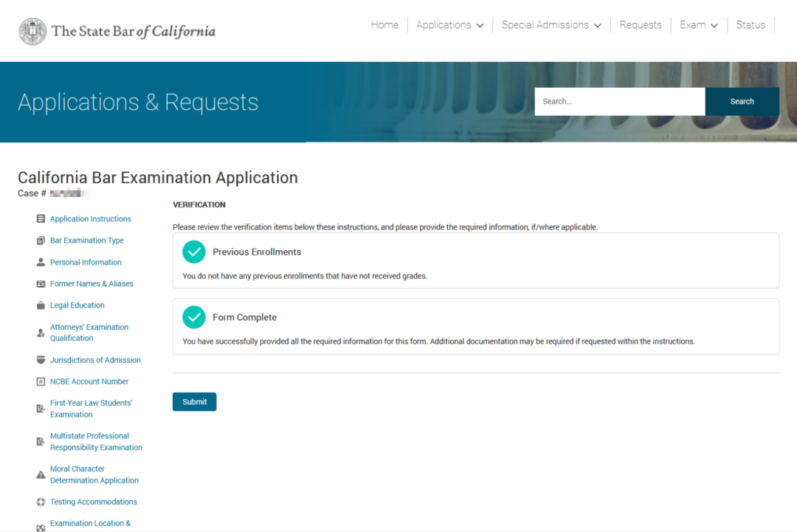This screenshot has width=797, height=532.
Task: Open the Former Names & Aliases link
Action: tap(92, 283)
